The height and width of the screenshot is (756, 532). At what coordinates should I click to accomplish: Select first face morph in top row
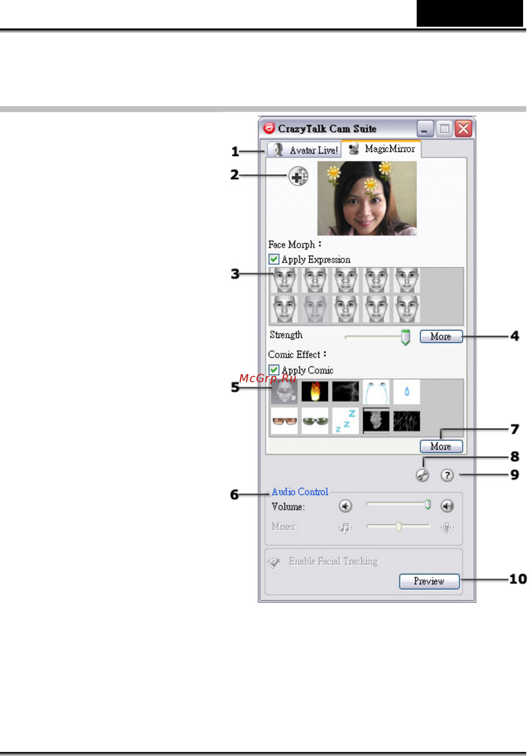285,281
